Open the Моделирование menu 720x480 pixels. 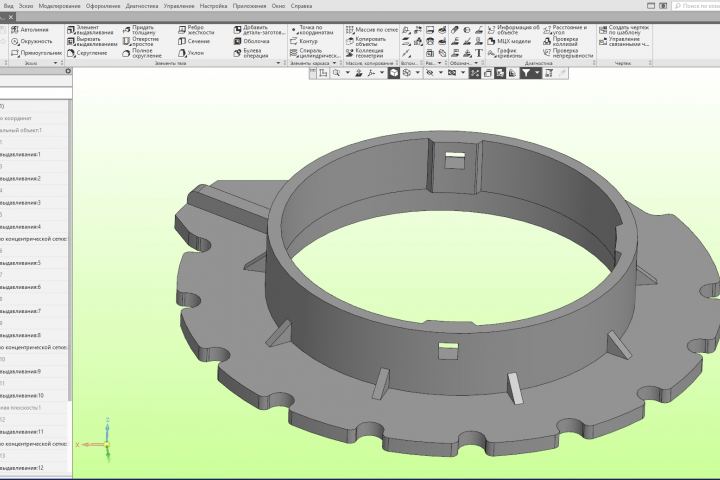click(x=59, y=6)
